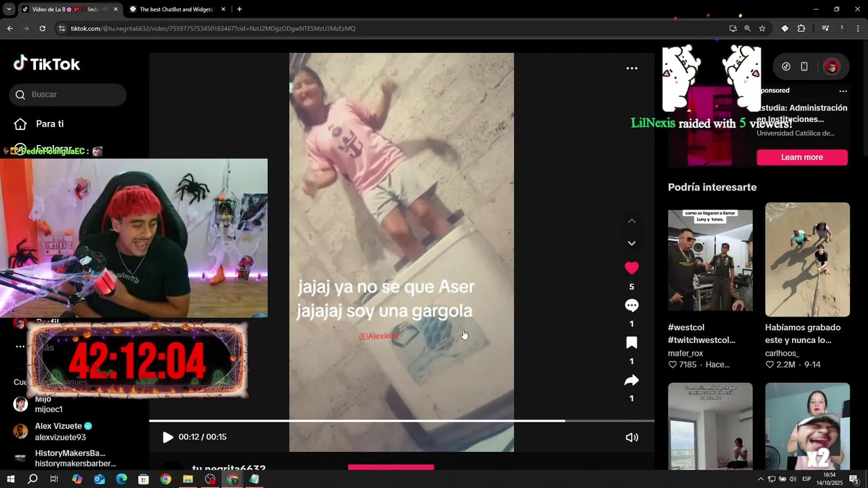868x488 pixels.
Task: Open the taskbar clock showing 16:54
Action: coord(829,479)
